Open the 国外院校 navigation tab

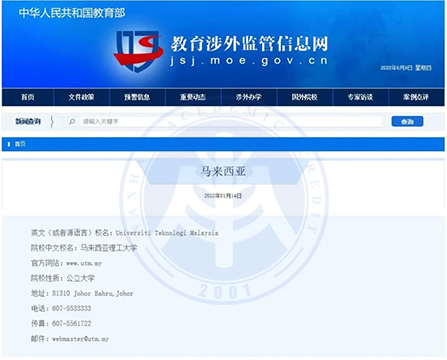(x=305, y=97)
